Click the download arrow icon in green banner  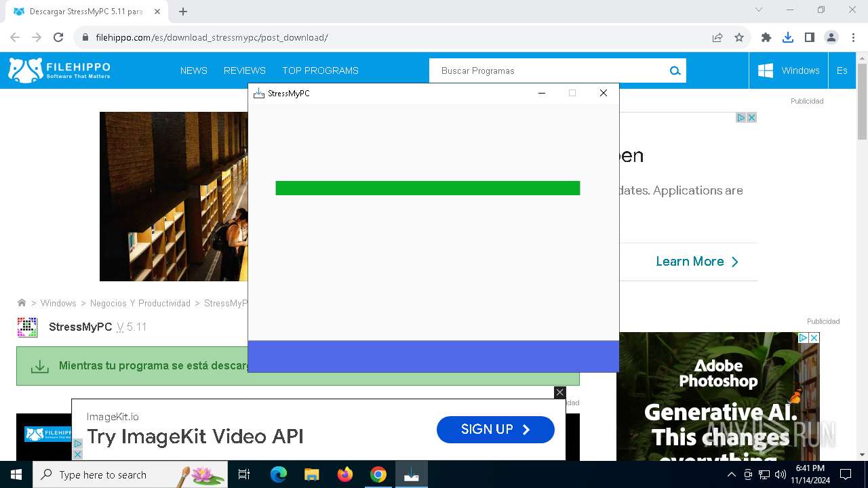click(40, 366)
